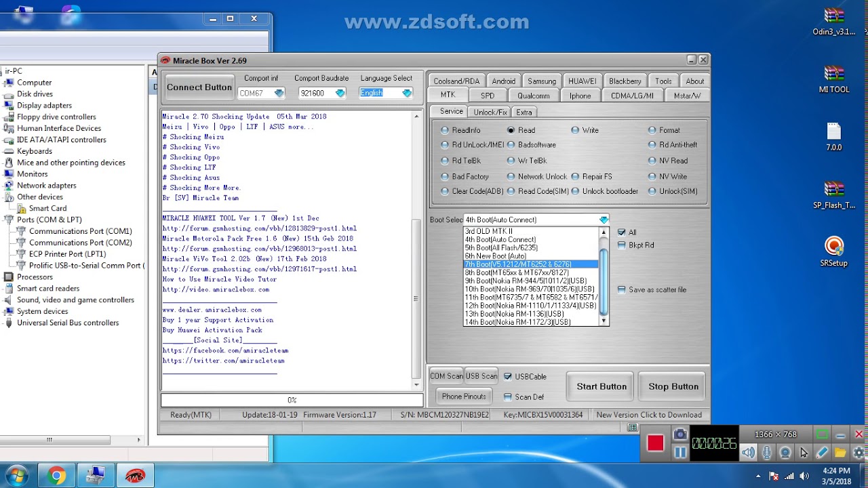Toggle system audio capture speaker icon in recorder
Viewport: 868px width, 488px height.
click(748, 452)
